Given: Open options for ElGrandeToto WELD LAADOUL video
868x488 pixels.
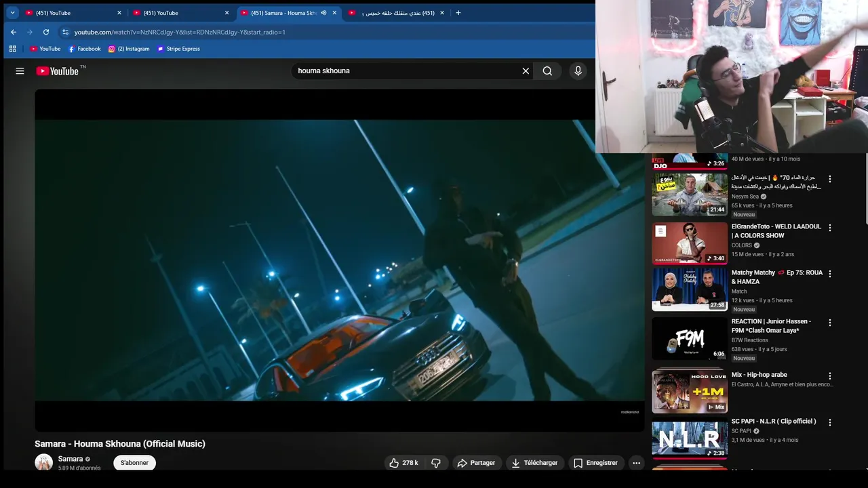Looking at the screenshot, I should pos(829,228).
